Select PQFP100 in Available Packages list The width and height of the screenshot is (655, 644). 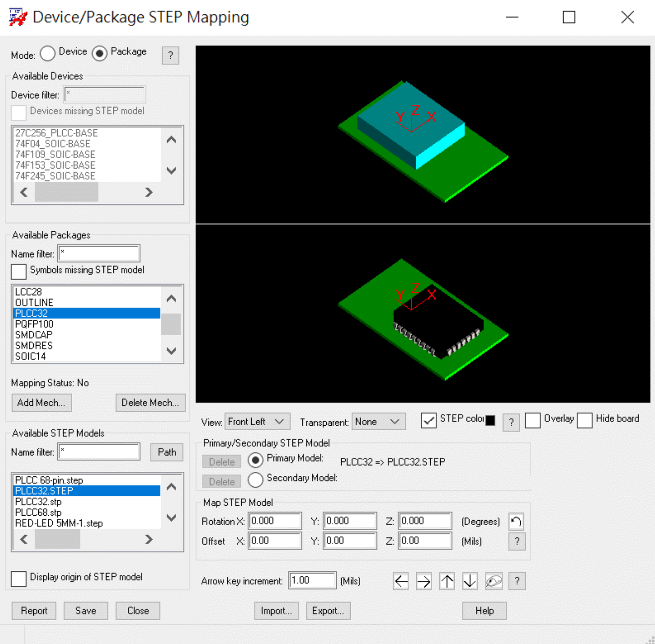(x=34, y=324)
